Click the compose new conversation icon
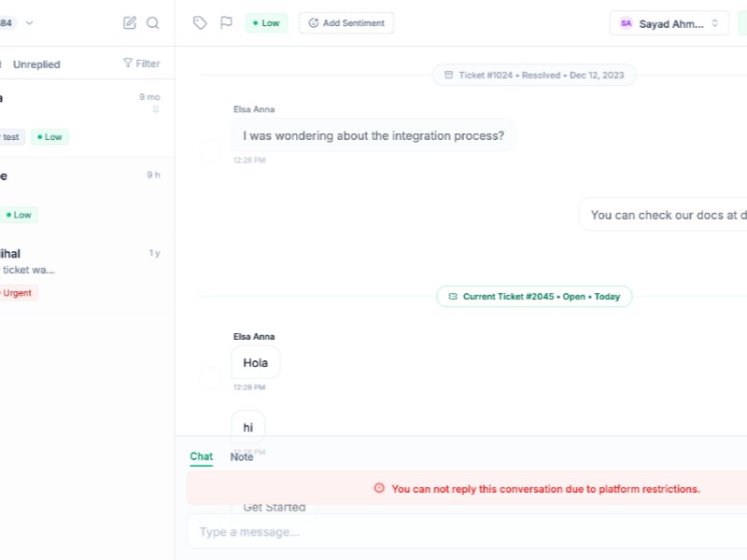This screenshot has width=747, height=560. click(x=130, y=23)
